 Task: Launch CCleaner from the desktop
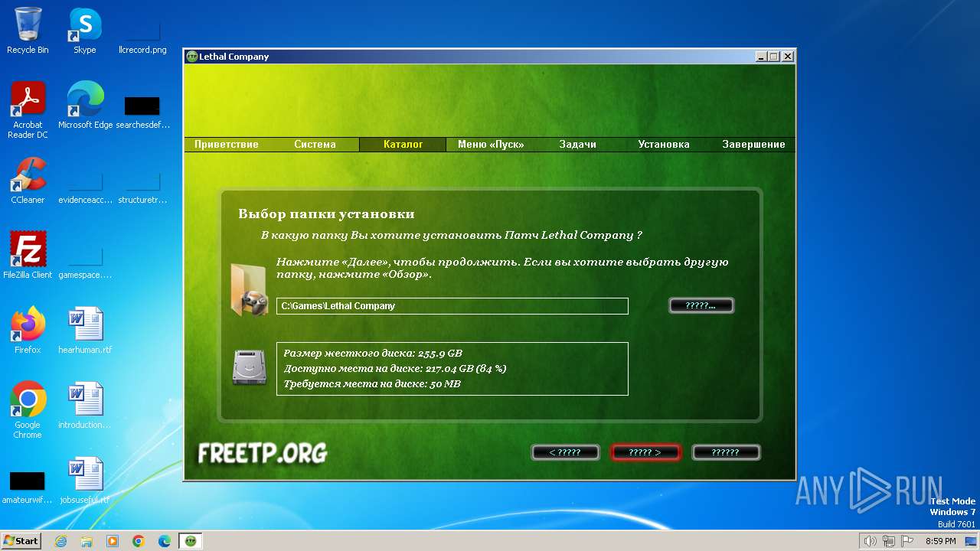tap(28, 181)
